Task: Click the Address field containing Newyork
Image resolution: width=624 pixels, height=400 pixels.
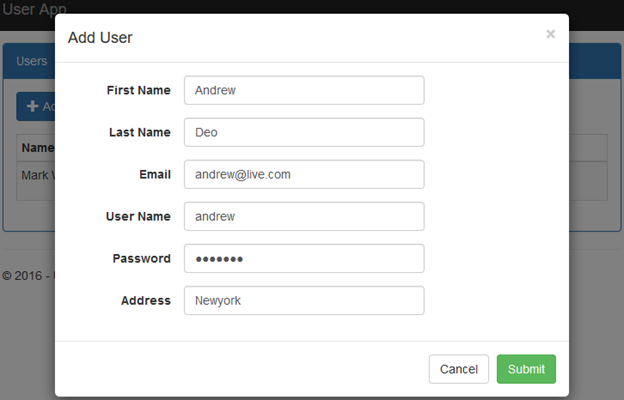Action: 304,300
